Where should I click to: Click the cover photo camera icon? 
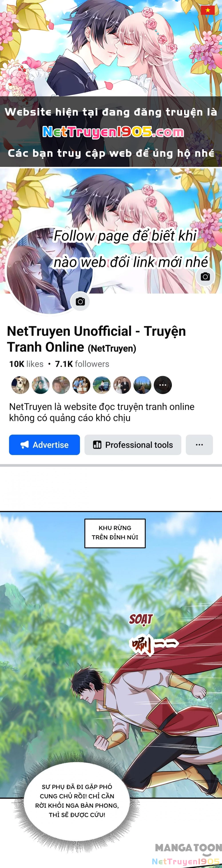(205, 277)
